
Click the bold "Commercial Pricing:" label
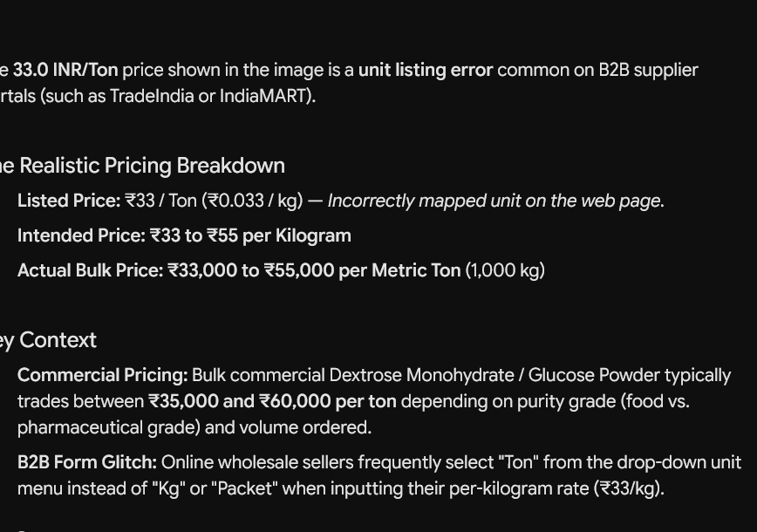tap(102, 376)
